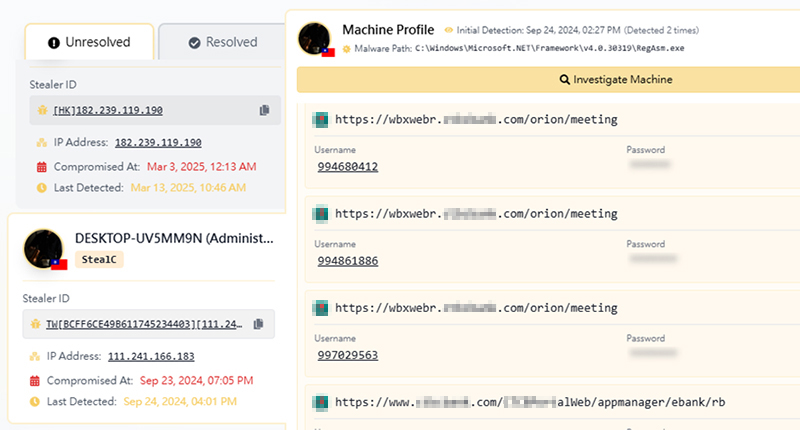
Task: Select username 994861886
Action: (x=348, y=261)
